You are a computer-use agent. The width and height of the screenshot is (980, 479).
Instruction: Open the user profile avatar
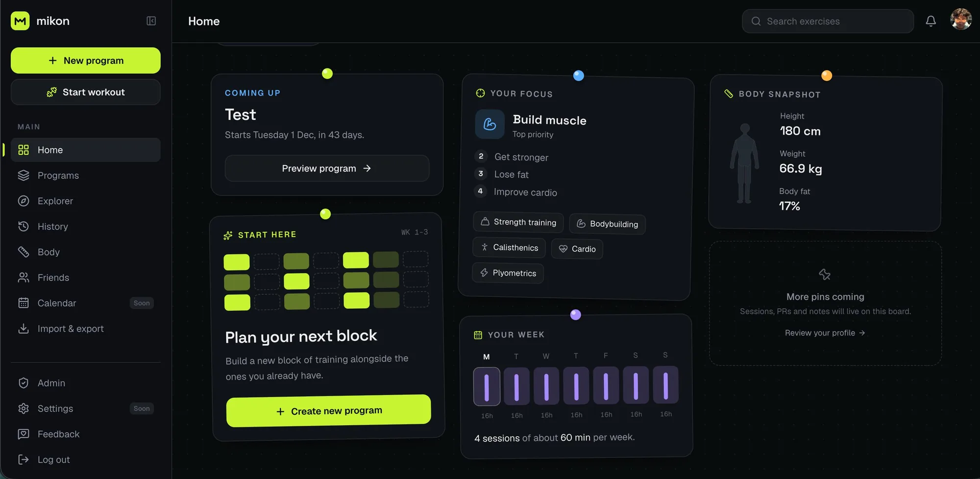[961, 20]
